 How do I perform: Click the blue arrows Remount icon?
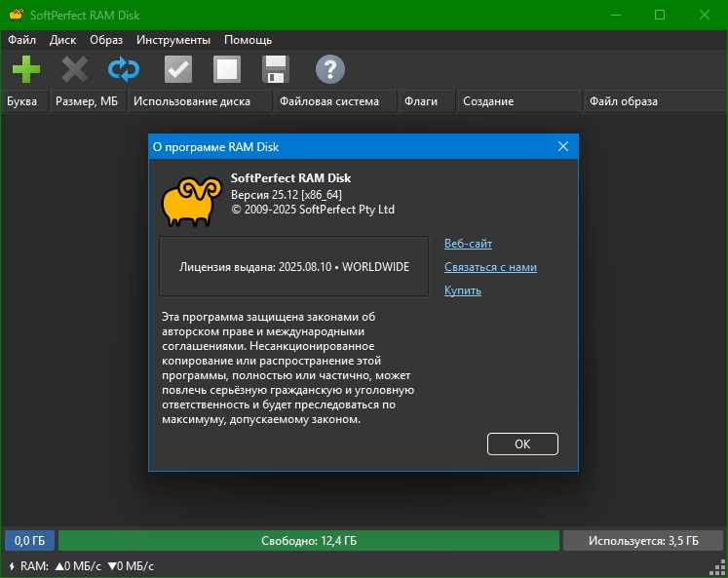124,69
